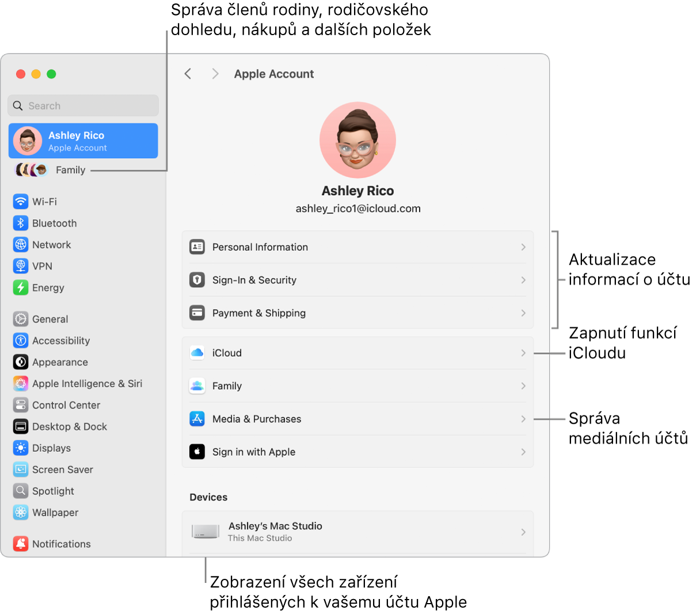700x614 pixels.
Task: Click the General label in sidebar
Action: tap(50, 319)
